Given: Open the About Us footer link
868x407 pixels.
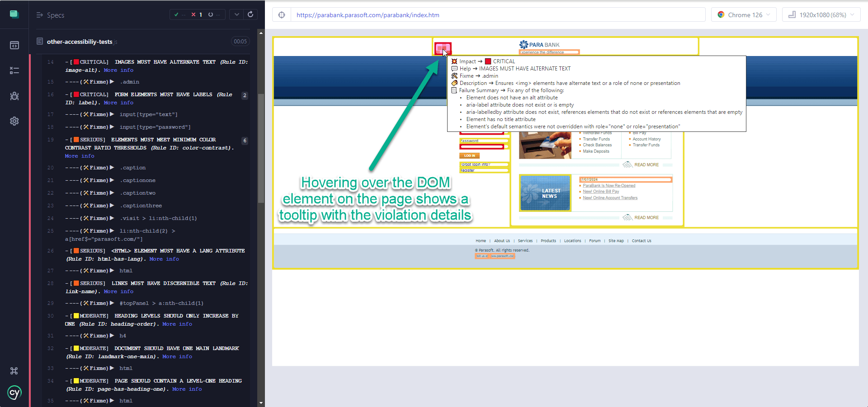Looking at the screenshot, I should click(x=502, y=241).
